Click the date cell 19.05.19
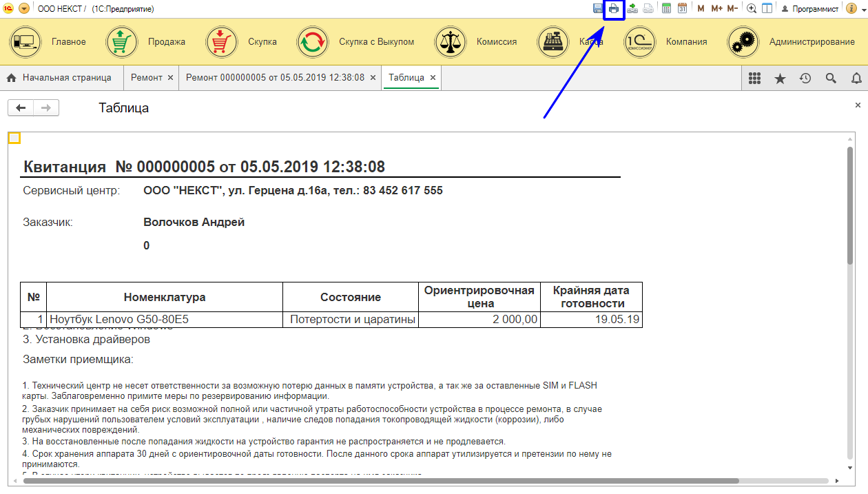Screen dimensions: 868x494 coord(591,320)
